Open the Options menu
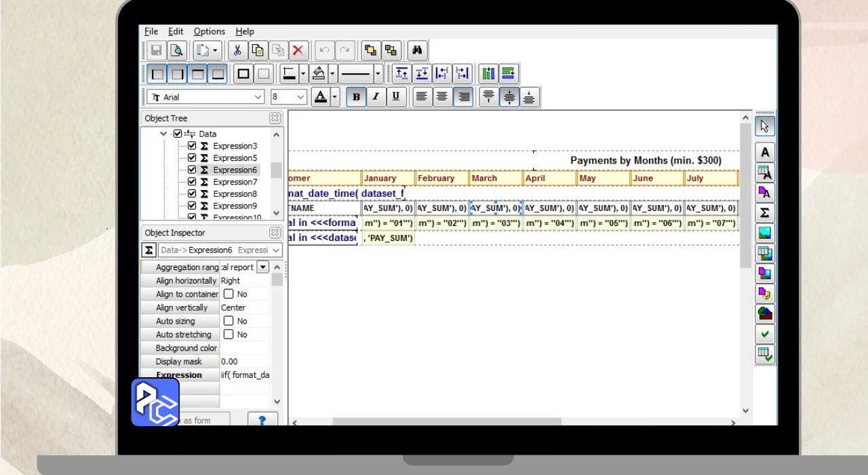 [x=209, y=31]
